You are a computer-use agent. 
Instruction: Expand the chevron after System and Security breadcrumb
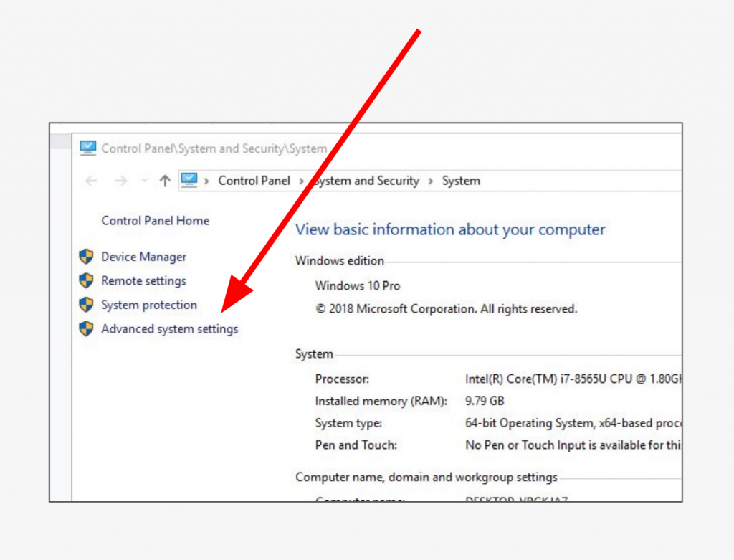(431, 181)
